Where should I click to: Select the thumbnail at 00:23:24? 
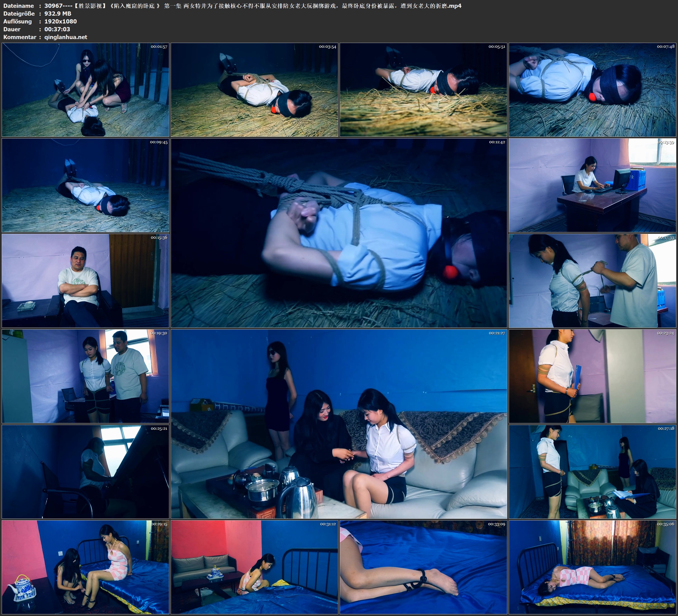pos(592,376)
